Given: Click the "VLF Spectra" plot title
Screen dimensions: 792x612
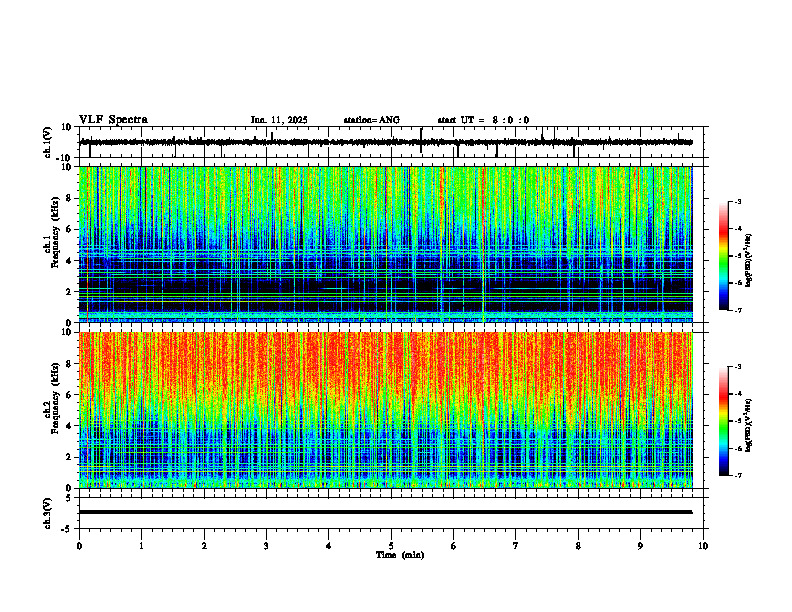Looking at the screenshot, I should 113,120.
